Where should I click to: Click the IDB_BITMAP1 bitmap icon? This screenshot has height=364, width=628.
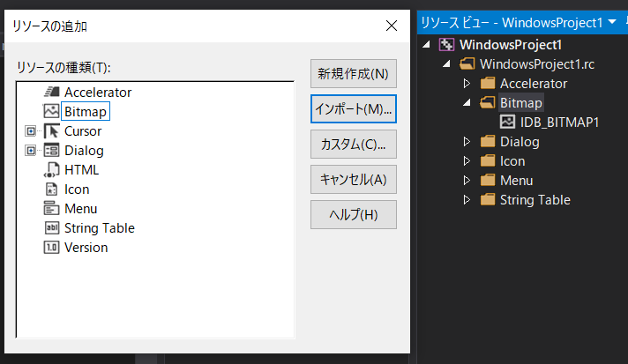507,122
